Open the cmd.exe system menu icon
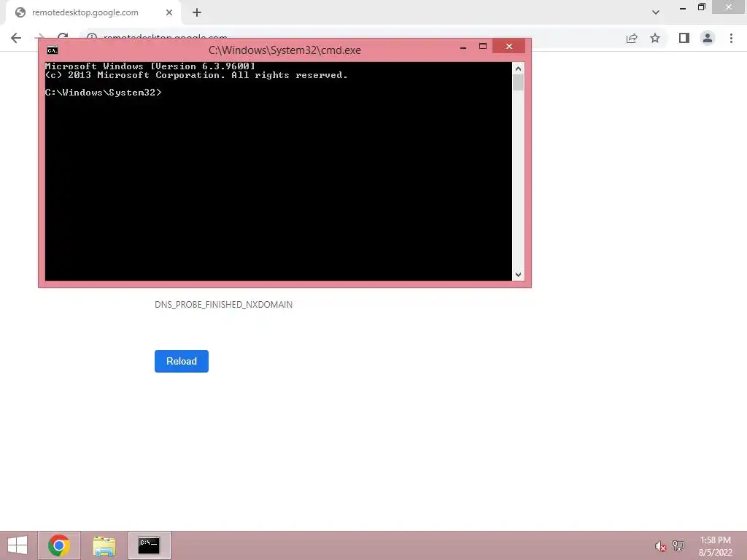This screenshot has height=560, width=747. point(53,50)
